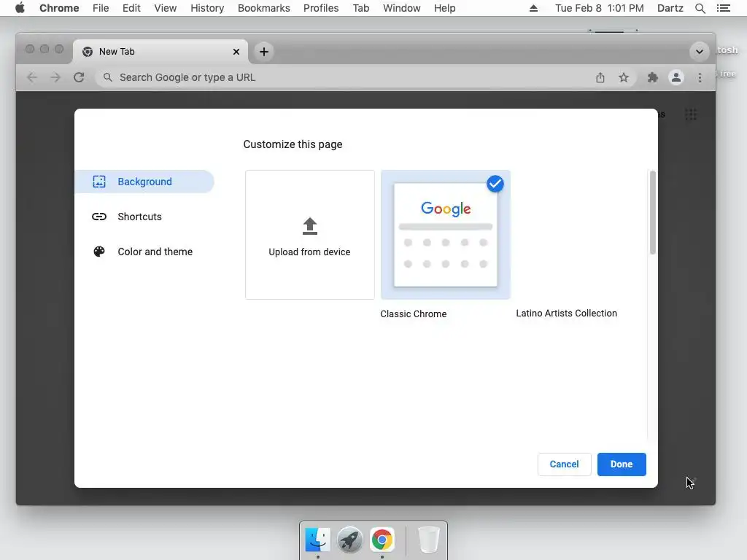747x560 pixels.
Task: Open the Extensions puzzle icon
Action: [653, 77]
